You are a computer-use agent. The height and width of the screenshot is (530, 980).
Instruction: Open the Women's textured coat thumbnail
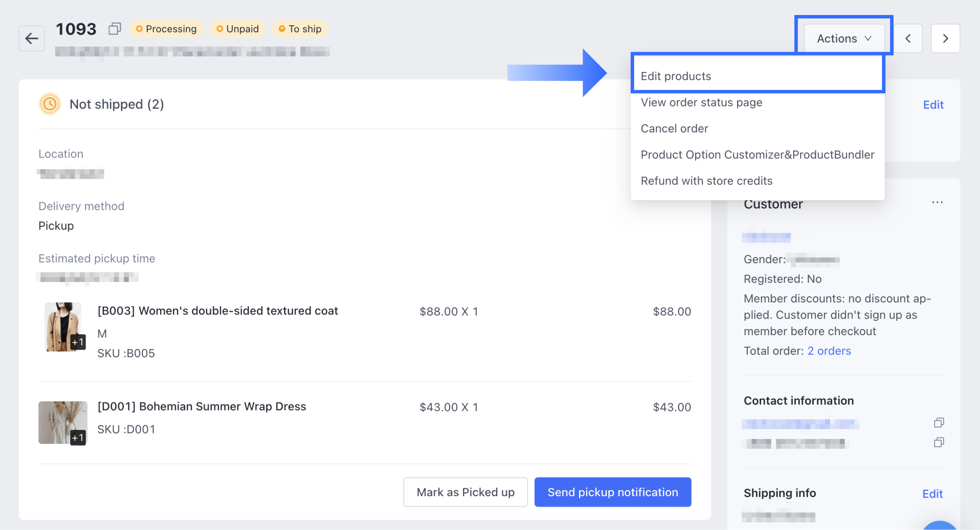pos(63,327)
